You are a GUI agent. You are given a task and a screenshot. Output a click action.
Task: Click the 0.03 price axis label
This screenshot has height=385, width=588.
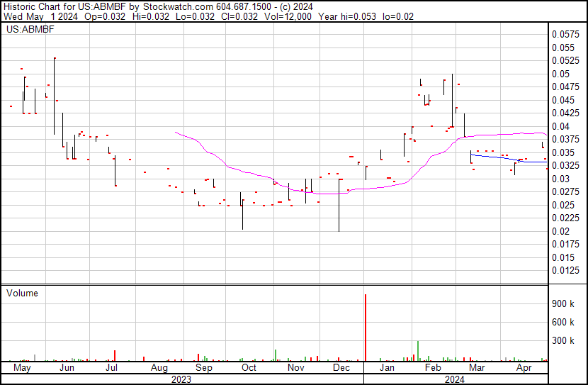(560, 179)
